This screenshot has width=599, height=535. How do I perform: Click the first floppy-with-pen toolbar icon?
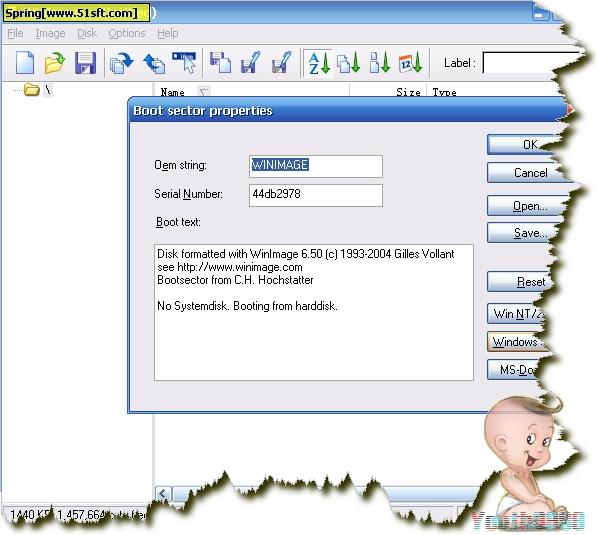[251, 63]
